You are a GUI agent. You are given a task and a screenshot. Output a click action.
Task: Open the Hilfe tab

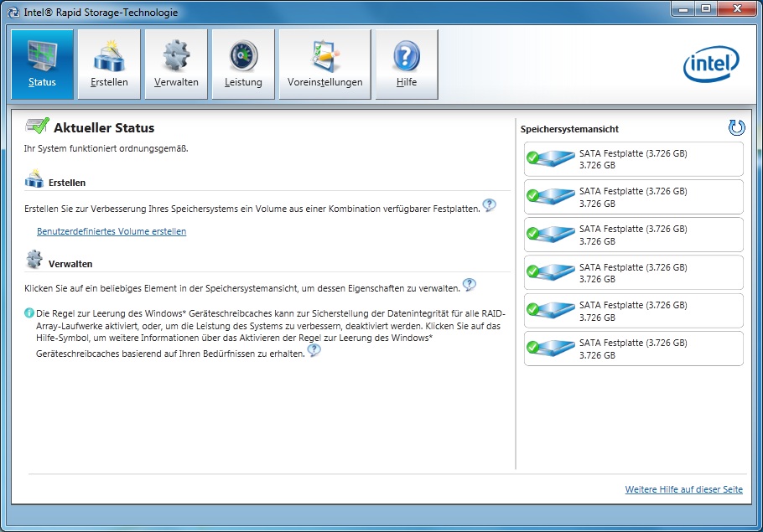407,65
